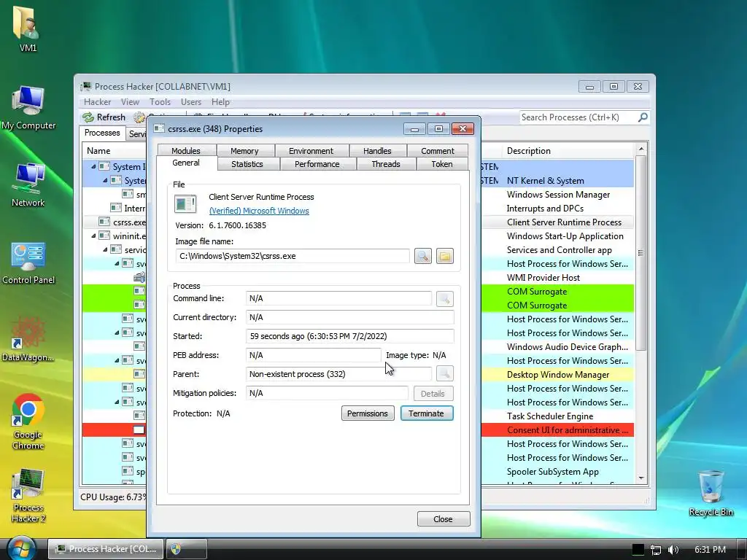
Task: Switch to the Comment tab
Action: click(438, 150)
